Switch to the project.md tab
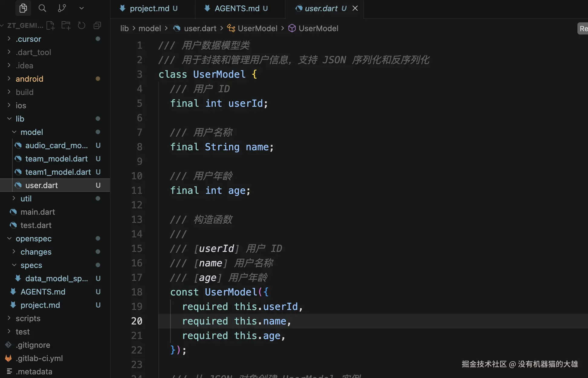Screen dimensions: 588x378 [149, 8]
